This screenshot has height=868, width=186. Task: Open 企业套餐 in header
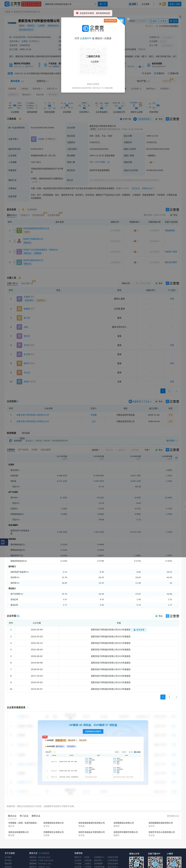tap(145, 4)
